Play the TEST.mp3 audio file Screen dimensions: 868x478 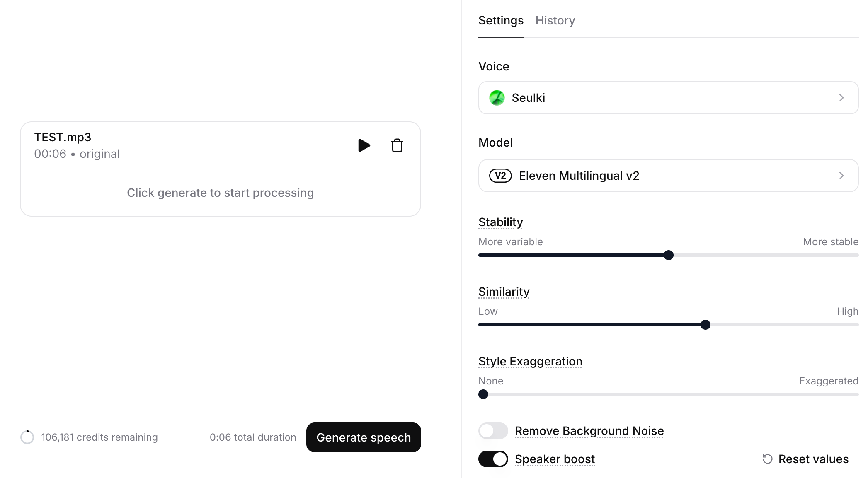(x=364, y=145)
